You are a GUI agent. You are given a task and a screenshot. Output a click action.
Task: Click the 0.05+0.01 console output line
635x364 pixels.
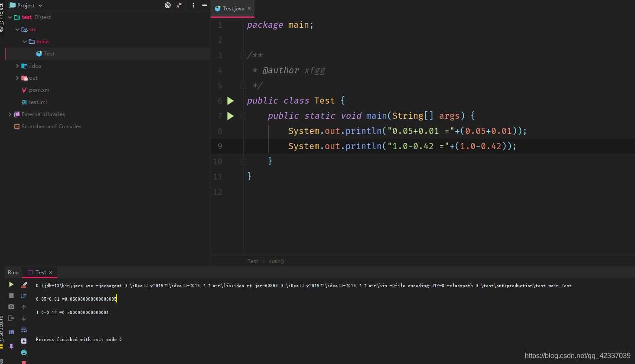pos(76,299)
